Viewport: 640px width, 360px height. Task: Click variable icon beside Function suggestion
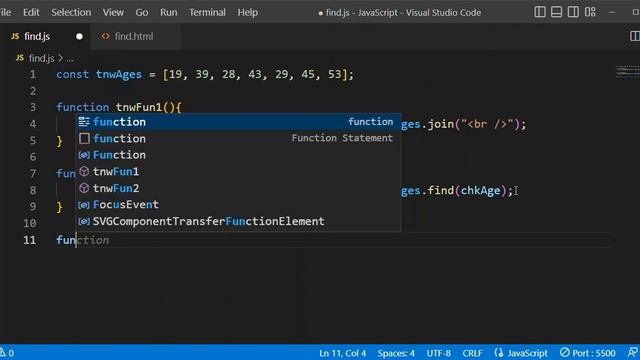pyautogui.click(x=84, y=155)
